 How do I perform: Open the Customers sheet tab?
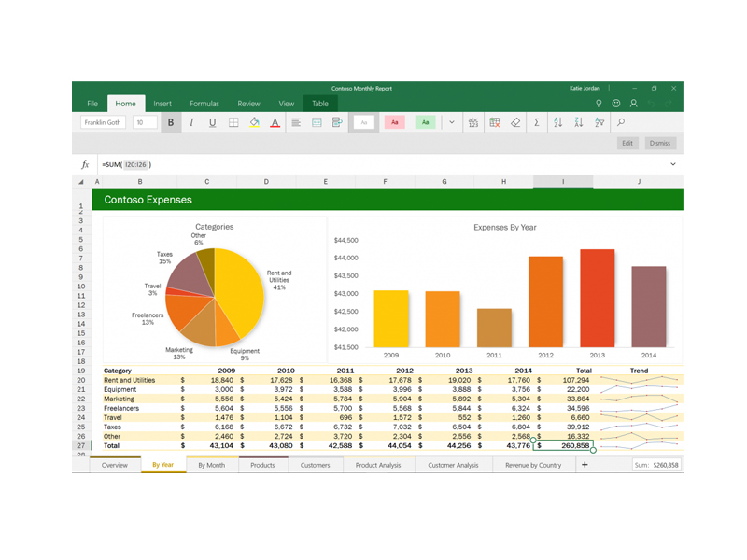click(x=315, y=465)
